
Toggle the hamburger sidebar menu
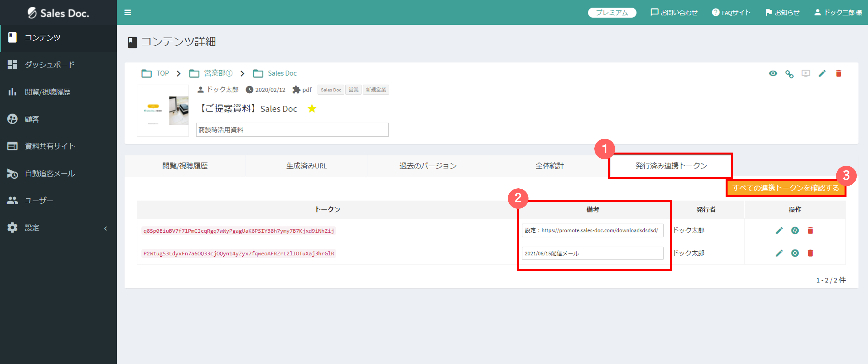point(127,12)
